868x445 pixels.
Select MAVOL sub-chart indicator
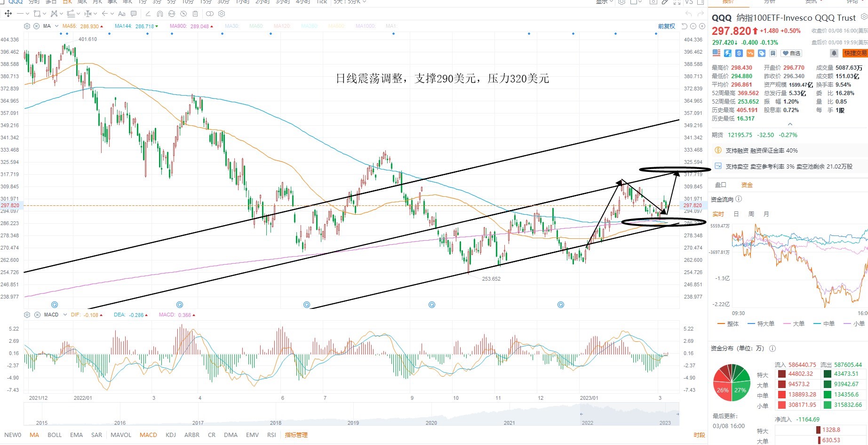(x=121, y=435)
